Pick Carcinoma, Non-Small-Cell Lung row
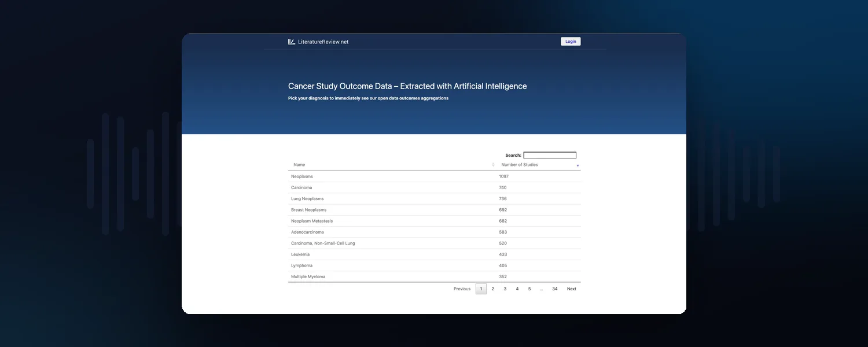Image resolution: width=868 pixels, height=347 pixels. click(x=435, y=243)
